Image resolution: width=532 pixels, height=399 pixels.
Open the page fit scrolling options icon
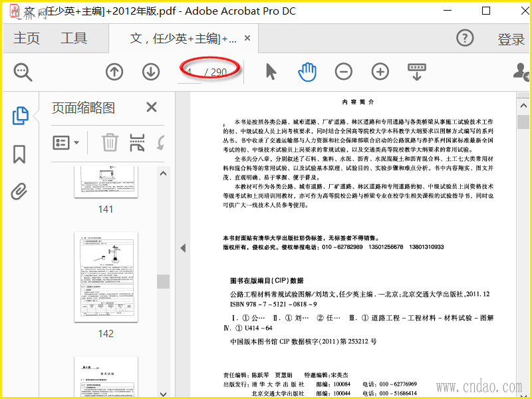click(x=417, y=72)
